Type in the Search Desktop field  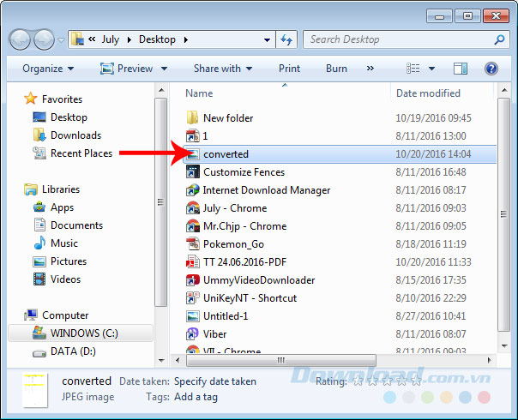click(399, 39)
